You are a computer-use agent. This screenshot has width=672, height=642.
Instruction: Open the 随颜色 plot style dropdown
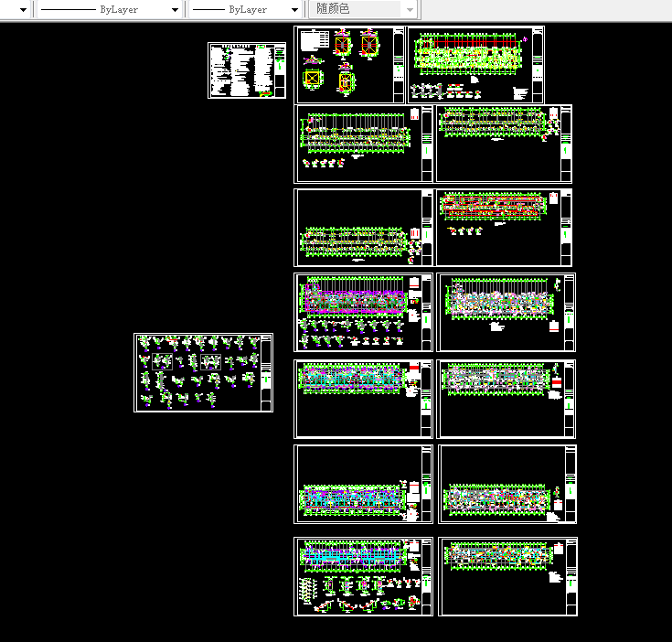pos(363,9)
